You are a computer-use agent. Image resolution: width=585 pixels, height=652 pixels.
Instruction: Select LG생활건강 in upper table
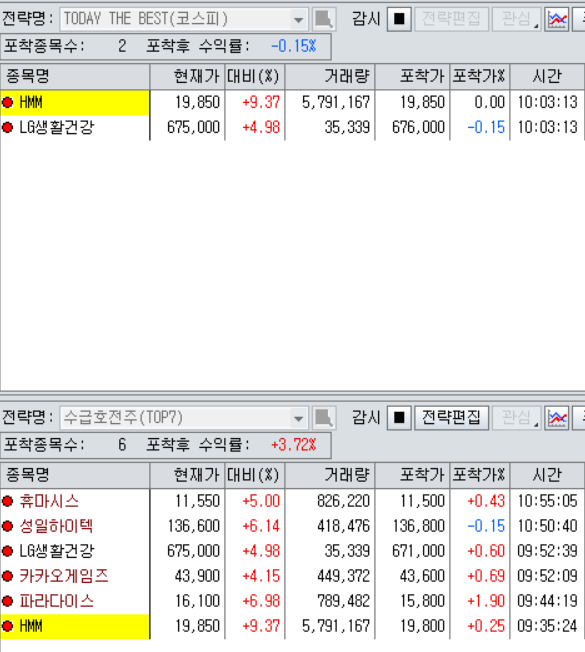pyautogui.click(x=292, y=128)
